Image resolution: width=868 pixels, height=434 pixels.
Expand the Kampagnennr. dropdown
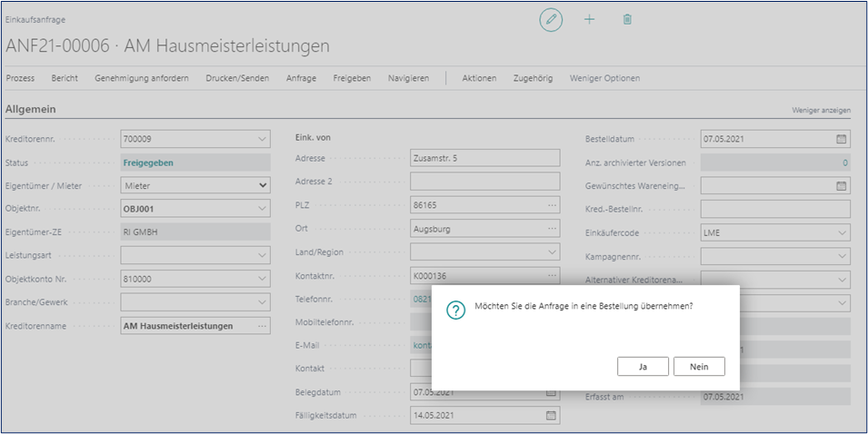coord(842,257)
